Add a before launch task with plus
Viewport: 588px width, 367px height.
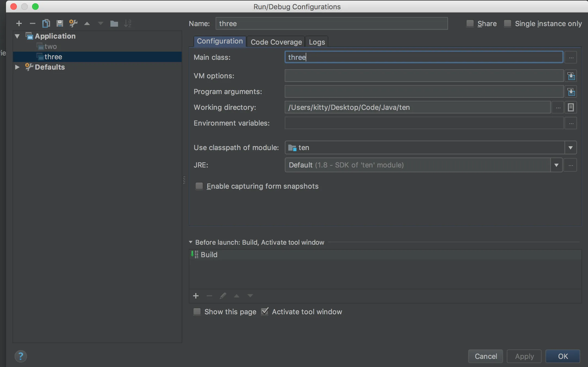click(196, 296)
